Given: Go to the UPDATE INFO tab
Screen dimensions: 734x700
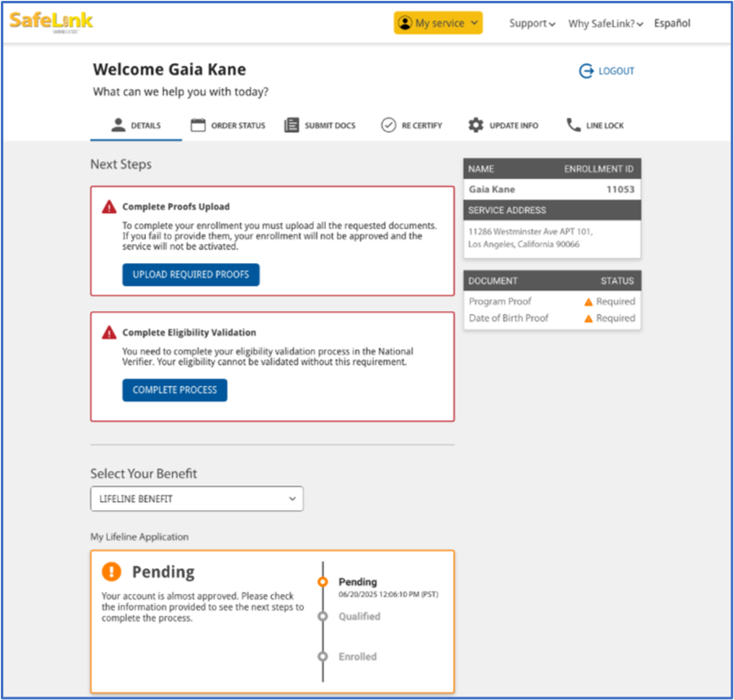Looking at the screenshot, I should tap(504, 125).
